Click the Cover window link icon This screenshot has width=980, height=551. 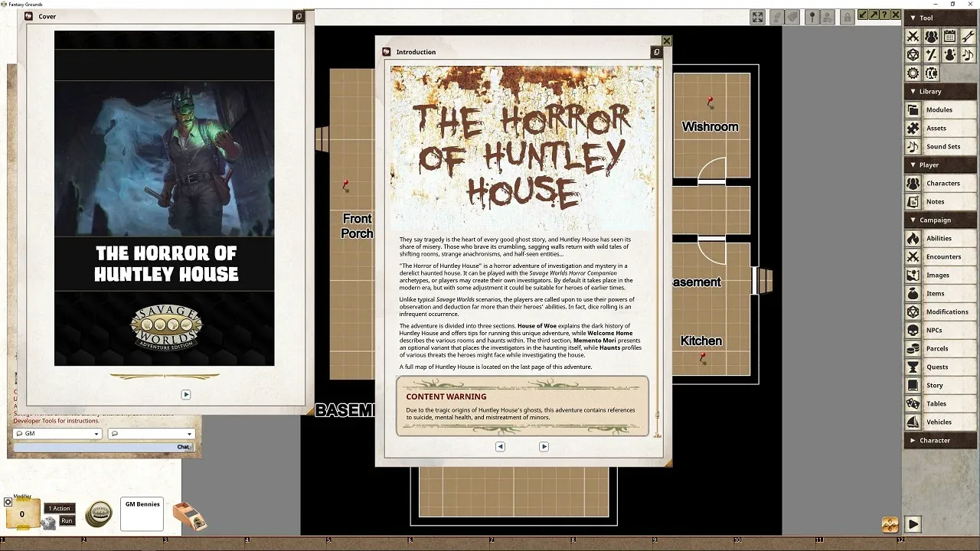(299, 16)
